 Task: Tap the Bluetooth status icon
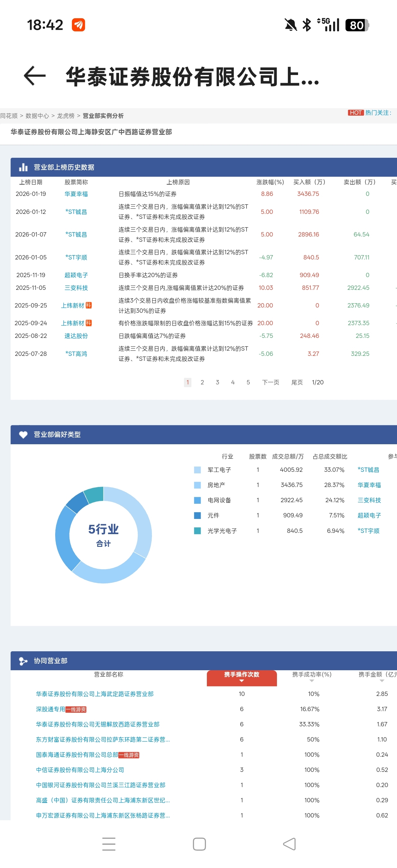(x=307, y=25)
